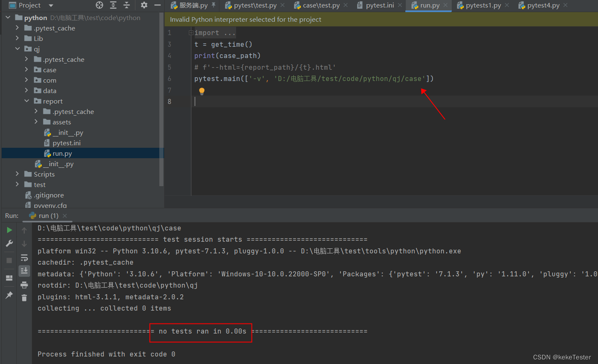Viewport: 598px width, 364px height.
Task: Expand the folded import block
Action: pos(191,33)
